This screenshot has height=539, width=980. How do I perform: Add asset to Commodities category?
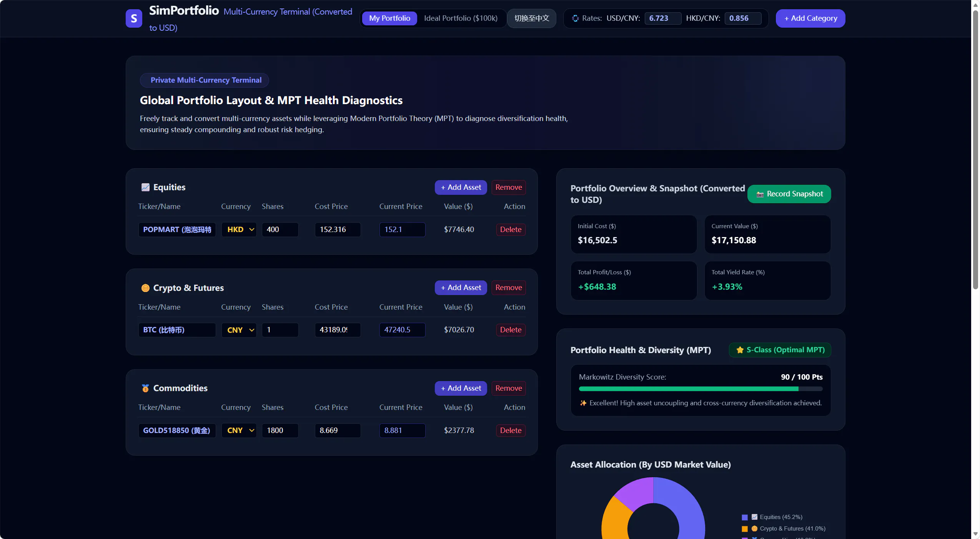pyautogui.click(x=461, y=388)
